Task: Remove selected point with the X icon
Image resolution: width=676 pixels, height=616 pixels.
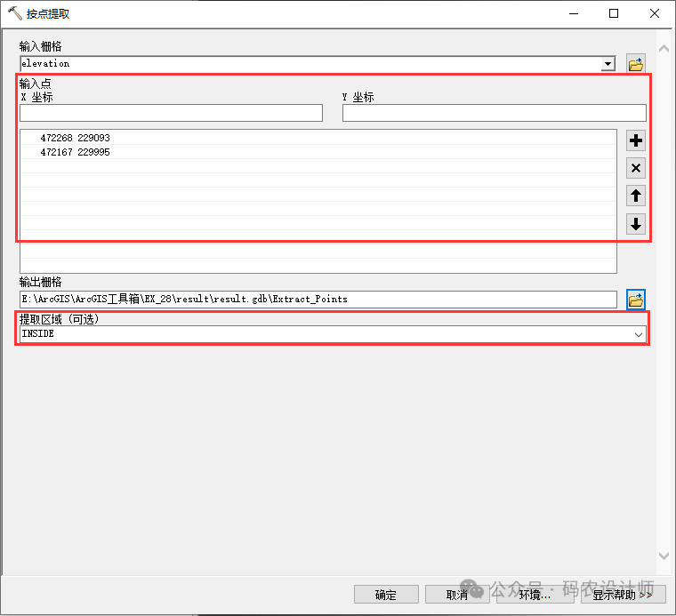Action: (635, 168)
